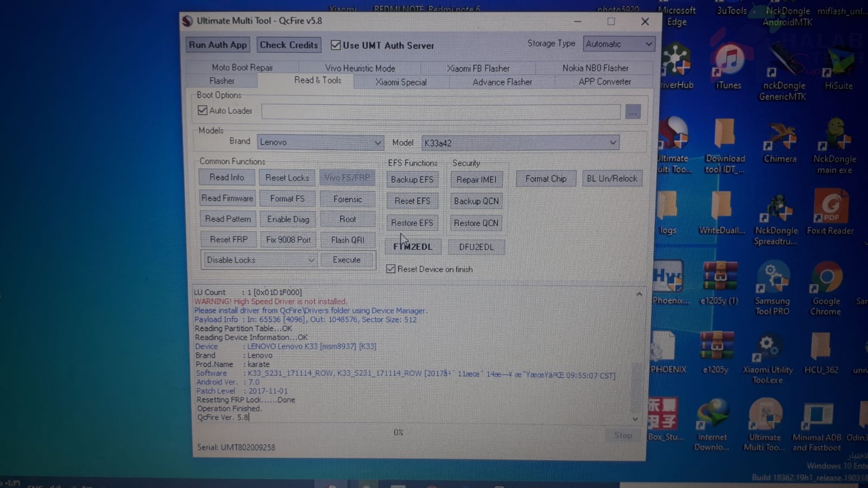Click the 0% progress bar
Screen dimensions: 868x488
[x=398, y=432]
